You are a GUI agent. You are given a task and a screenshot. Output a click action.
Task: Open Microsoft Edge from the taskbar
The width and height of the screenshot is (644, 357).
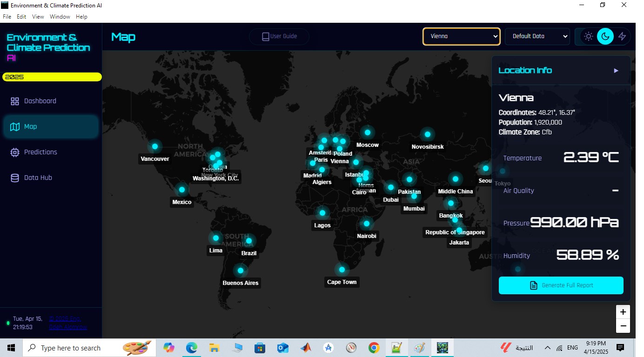pyautogui.click(x=192, y=348)
